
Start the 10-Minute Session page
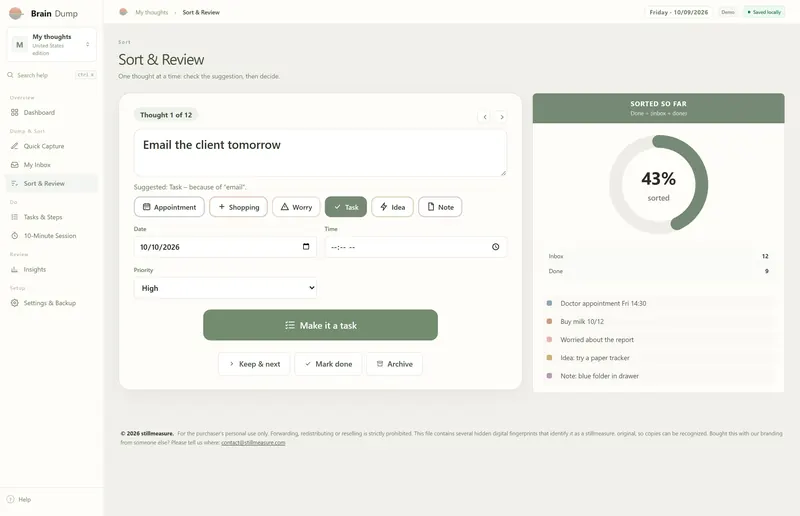[52, 236]
